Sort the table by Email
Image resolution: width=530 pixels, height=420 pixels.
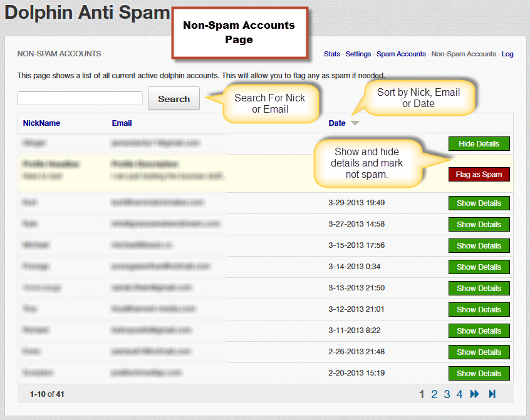click(122, 123)
